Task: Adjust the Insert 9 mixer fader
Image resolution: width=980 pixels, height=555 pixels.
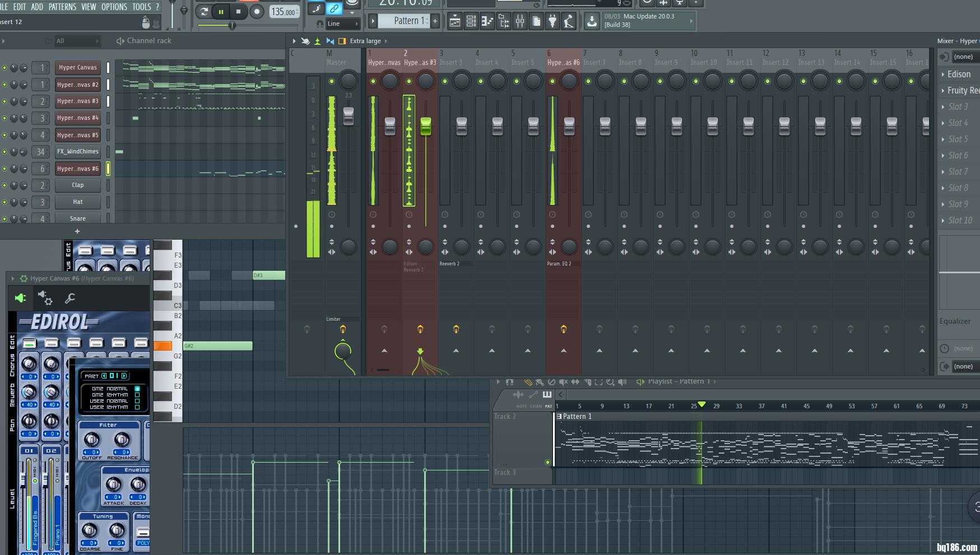Action: [x=677, y=126]
